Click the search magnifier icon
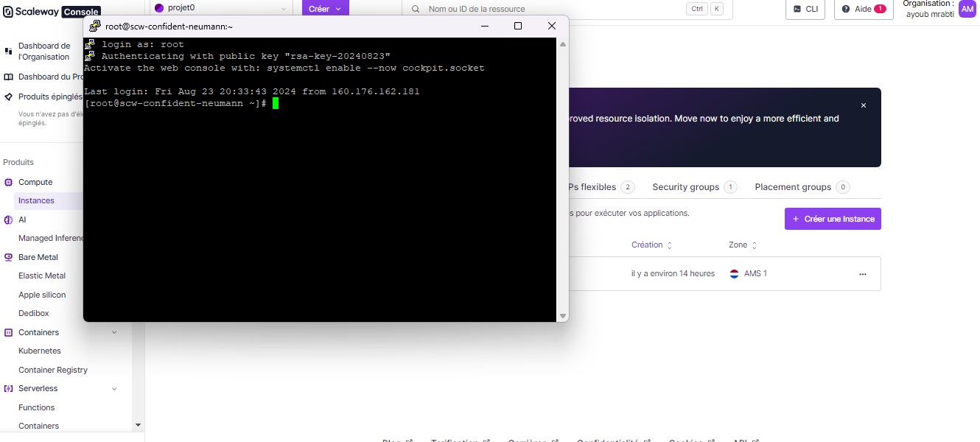Image resolution: width=980 pixels, height=442 pixels. pos(416,9)
